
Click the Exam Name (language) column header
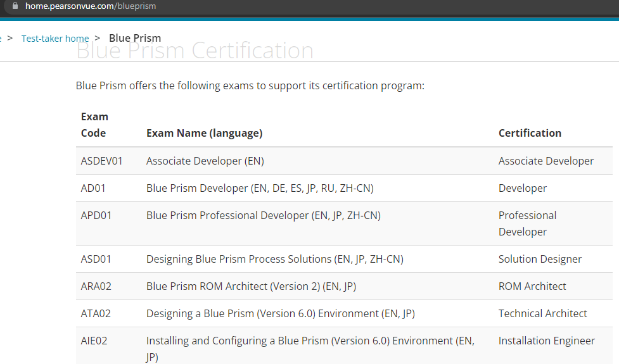(205, 133)
